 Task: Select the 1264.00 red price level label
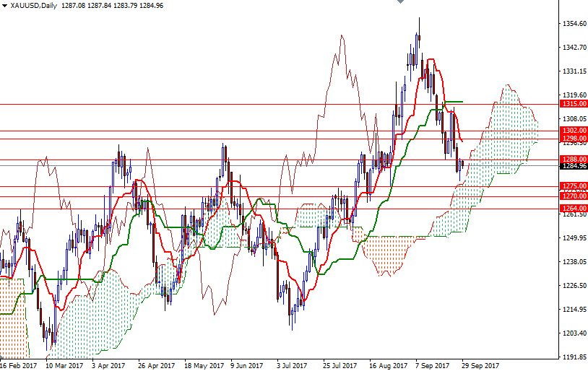574,208
